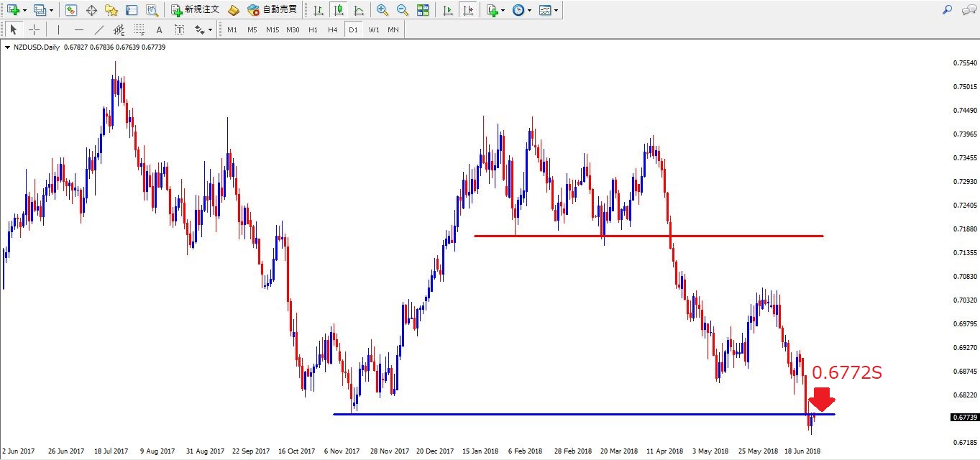This screenshot has width=980, height=460.
Task: Switch to the H4 timeframe
Action: click(x=332, y=29)
